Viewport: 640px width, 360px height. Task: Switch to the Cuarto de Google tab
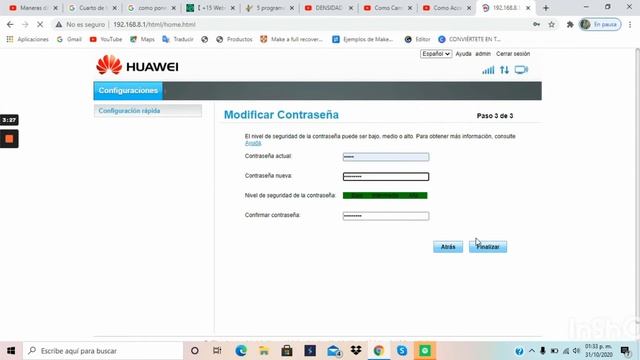(x=92, y=8)
